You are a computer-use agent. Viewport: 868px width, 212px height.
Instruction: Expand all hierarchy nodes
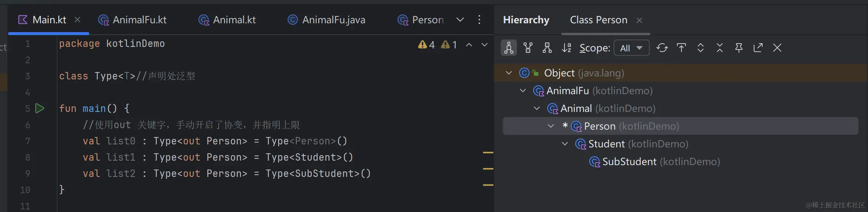click(x=700, y=48)
